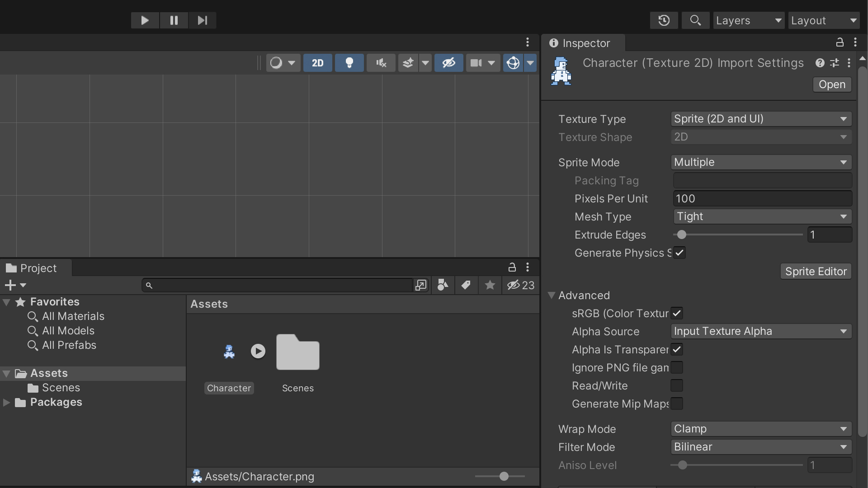Click the Extrude Edges value field
868x488 pixels.
pos(830,235)
